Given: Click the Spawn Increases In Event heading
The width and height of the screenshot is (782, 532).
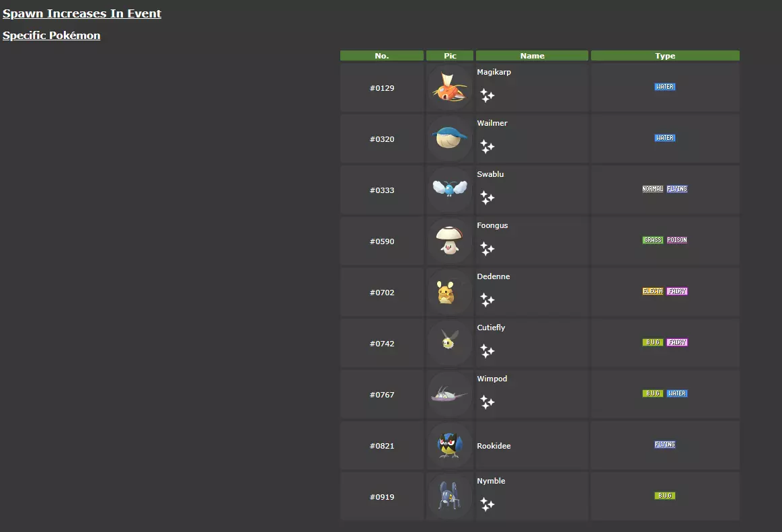Looking at the screenshot, I should pos(82,13).
